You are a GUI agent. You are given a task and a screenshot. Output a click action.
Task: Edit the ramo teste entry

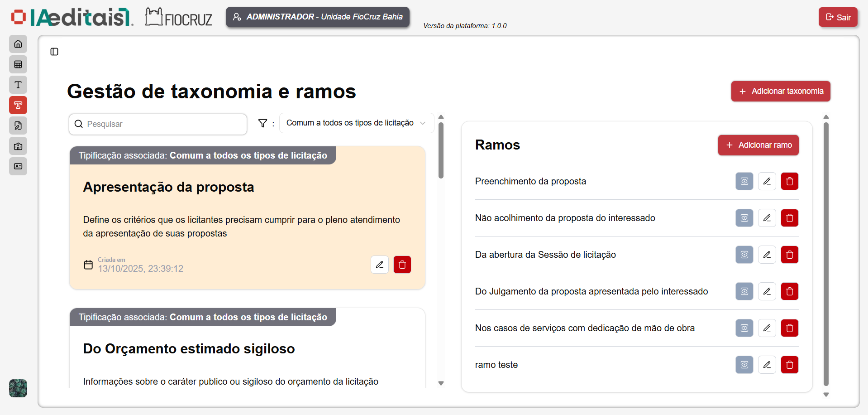click(x=767, y=365)
